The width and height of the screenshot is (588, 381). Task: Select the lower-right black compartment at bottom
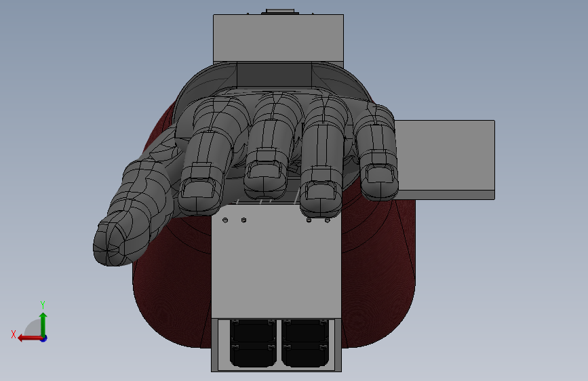click(305, 355)
